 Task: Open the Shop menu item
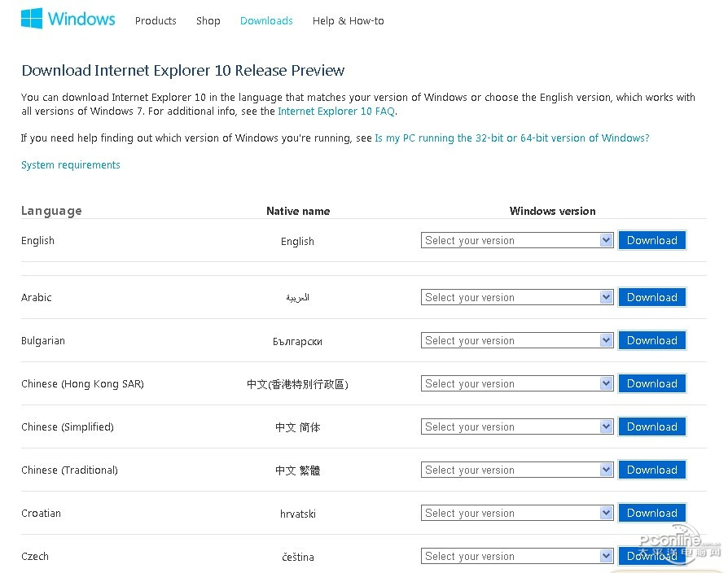[x=208, y=21]
